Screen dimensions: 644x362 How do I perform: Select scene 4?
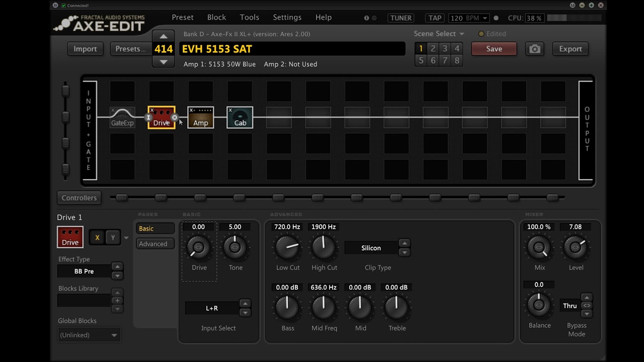coord(457,49)
